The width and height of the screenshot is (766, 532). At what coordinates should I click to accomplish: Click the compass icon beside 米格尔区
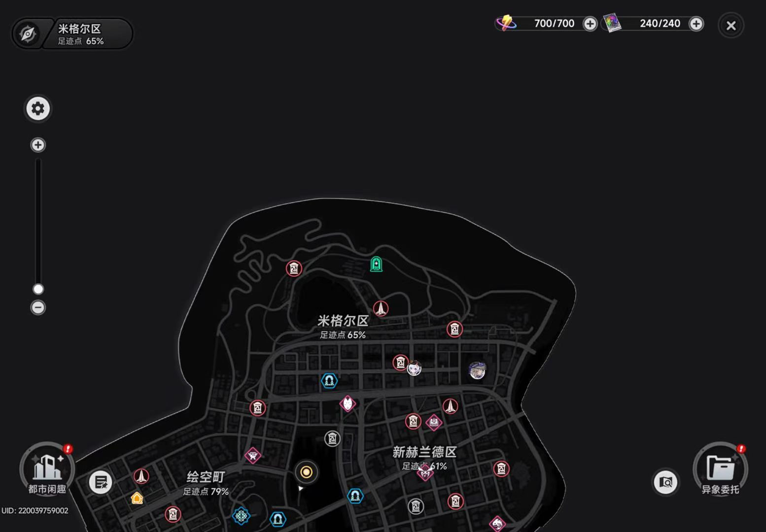tap(28, 34)
